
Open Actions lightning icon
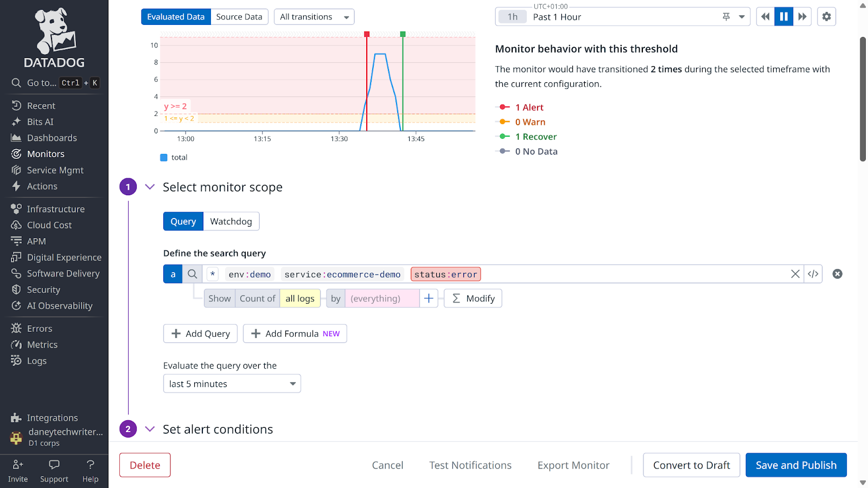click(16, 186)
